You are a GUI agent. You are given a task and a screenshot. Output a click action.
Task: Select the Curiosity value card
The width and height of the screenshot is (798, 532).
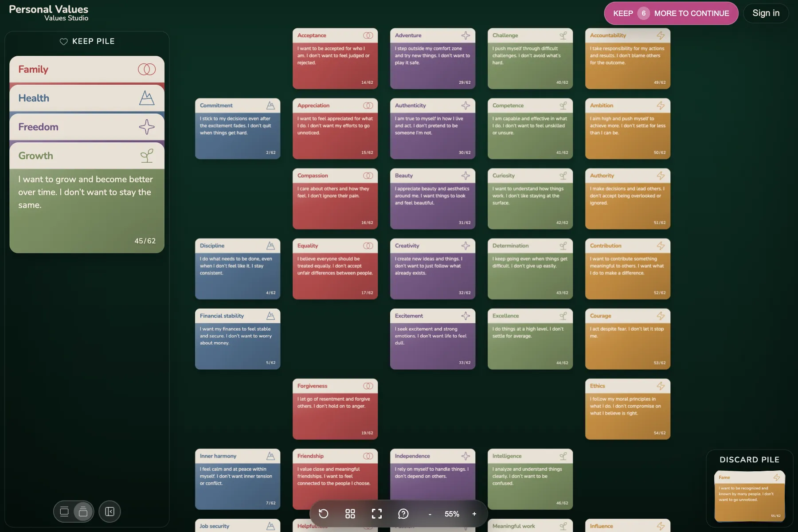point(530,199)
